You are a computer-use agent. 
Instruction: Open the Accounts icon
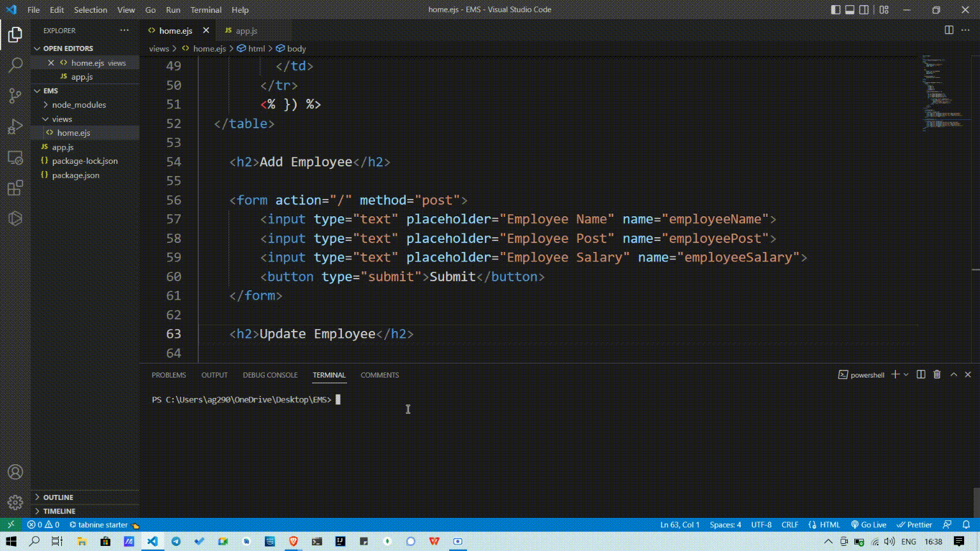click(x=15, y=472)
